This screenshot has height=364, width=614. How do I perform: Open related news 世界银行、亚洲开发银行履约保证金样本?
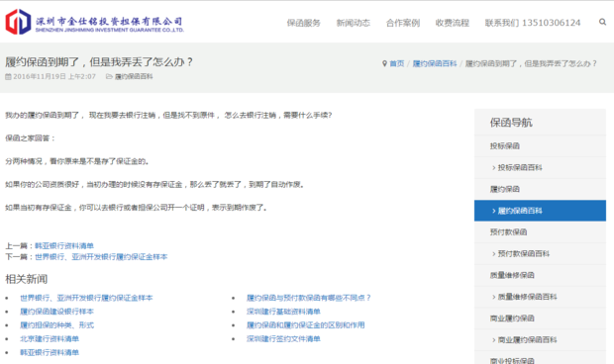pyautogui.click(x=86, y=298)
